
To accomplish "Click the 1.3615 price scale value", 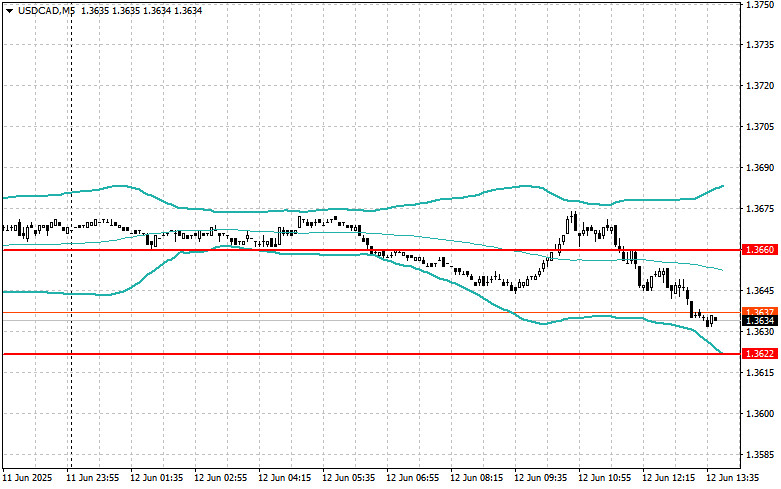I will pyautogui.click(x=760, y=372).
